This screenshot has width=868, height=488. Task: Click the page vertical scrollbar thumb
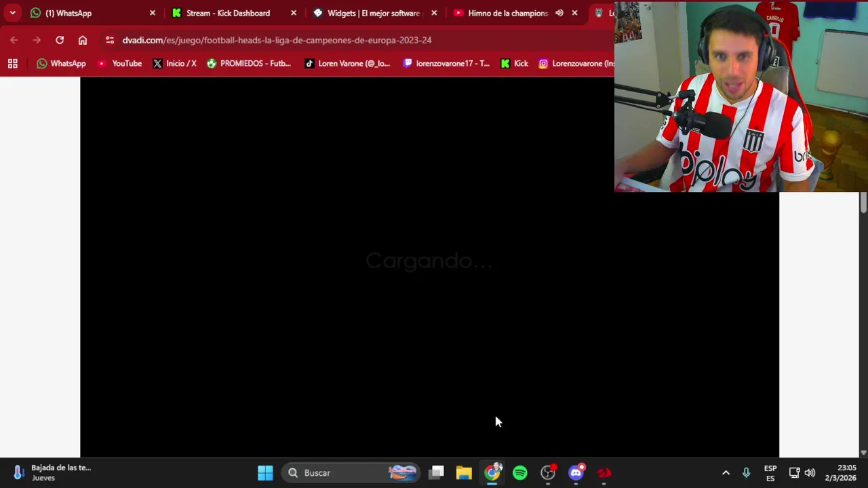(863, 203)
